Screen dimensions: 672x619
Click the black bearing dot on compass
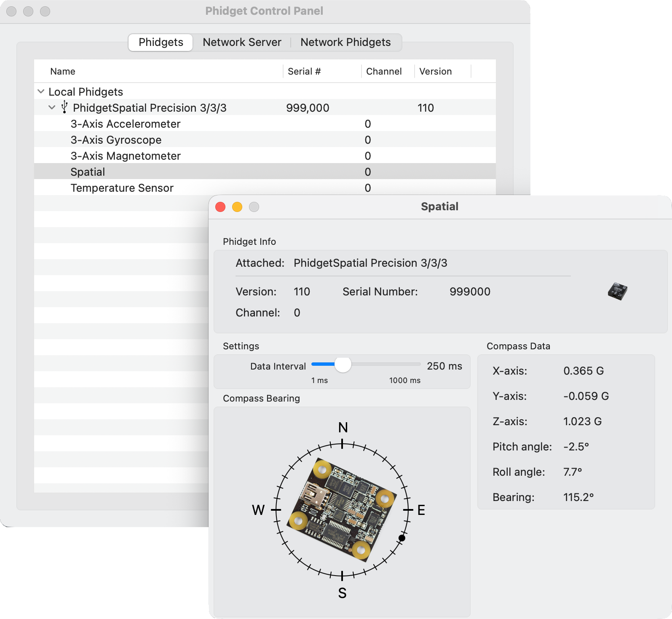[402, 538]
